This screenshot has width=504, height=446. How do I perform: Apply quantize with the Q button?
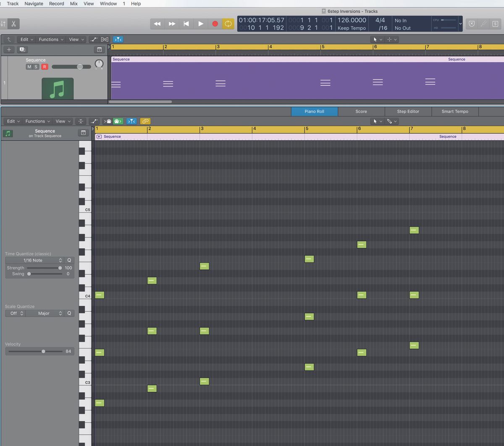69,260
